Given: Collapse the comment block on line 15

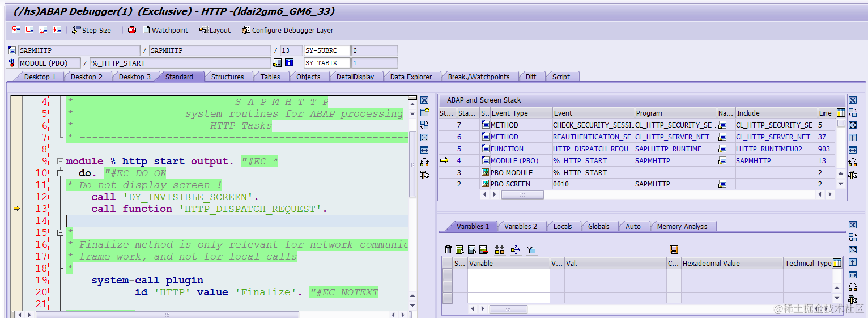Looking at the screenshot, I should [60, 233].
